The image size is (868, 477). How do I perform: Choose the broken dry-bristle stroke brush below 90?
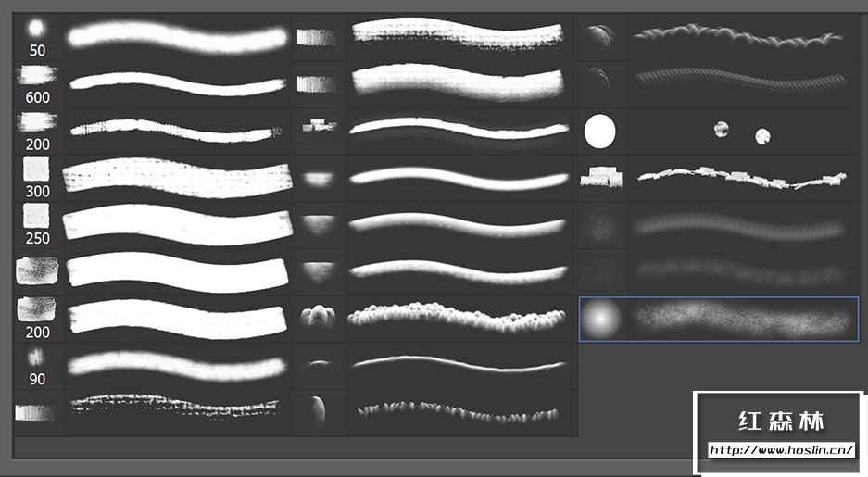(x=154, y=413)
